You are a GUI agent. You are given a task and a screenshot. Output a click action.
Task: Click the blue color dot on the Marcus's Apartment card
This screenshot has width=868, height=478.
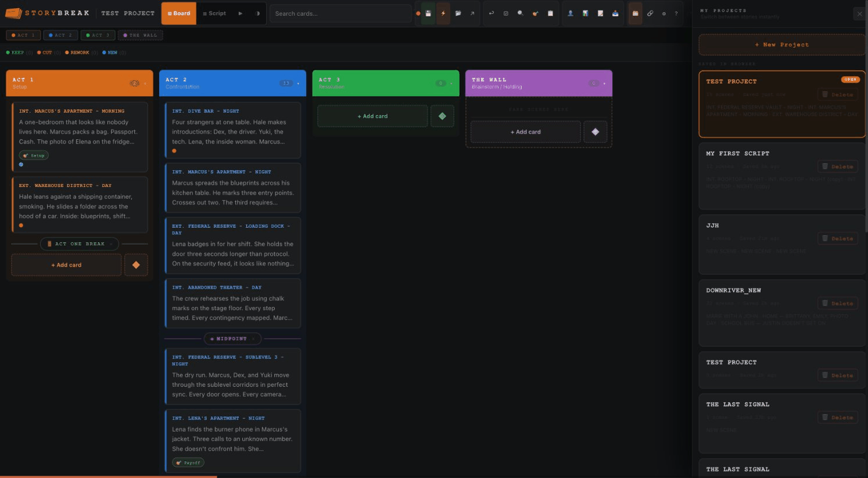pos(21,164)
